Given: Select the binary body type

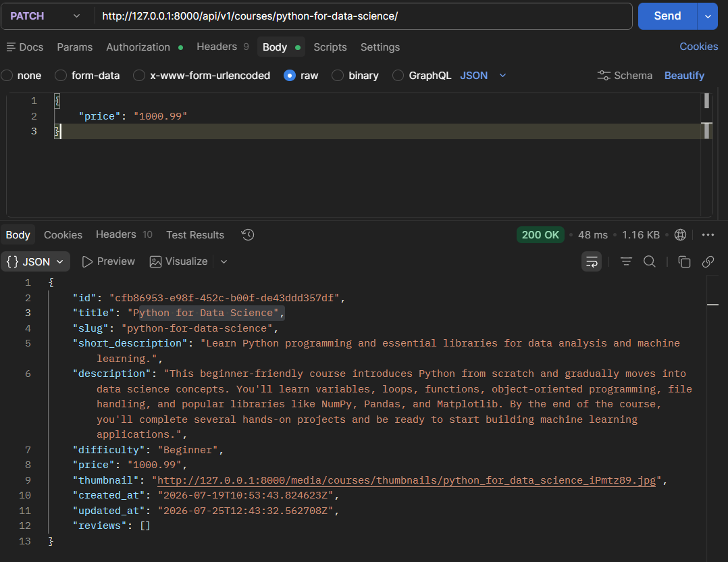Looking at the screenshot, I should coord(355,75).
